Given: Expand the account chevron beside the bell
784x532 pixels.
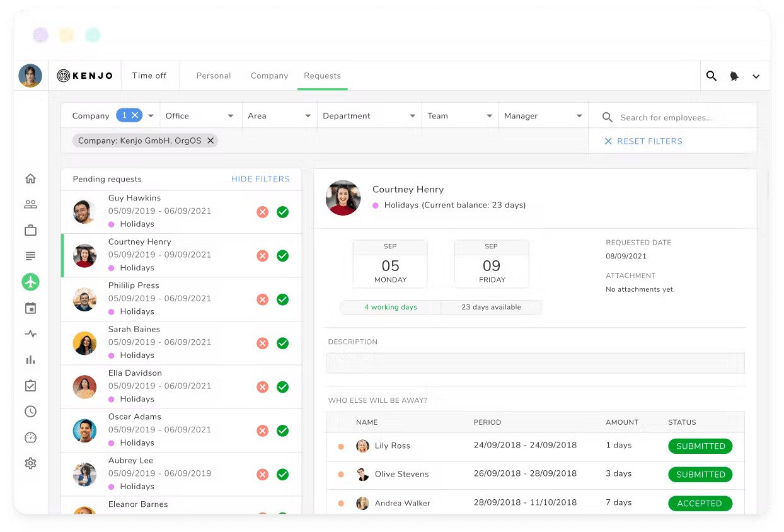Looking at the screenshot, I should (x=756, y=76).
